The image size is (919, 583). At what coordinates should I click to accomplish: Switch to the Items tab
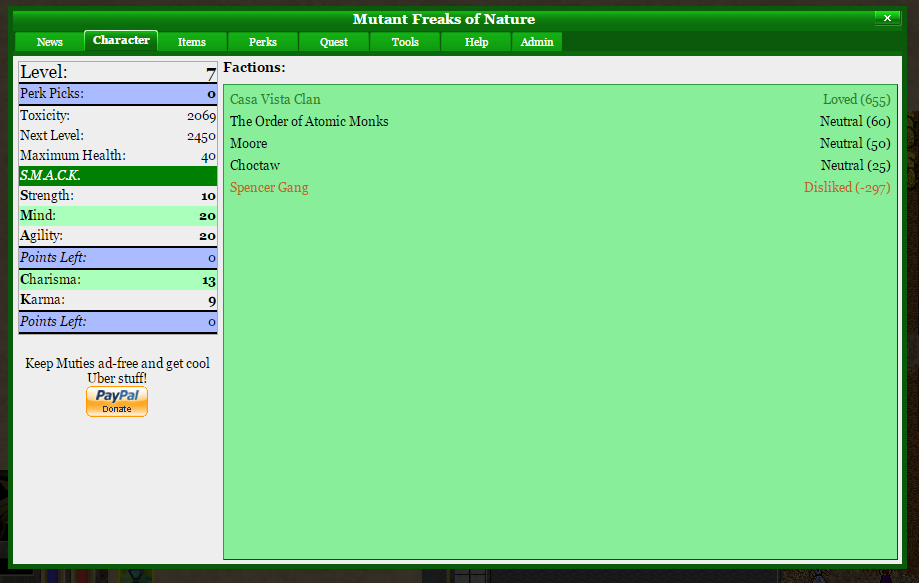coord(191,42)
